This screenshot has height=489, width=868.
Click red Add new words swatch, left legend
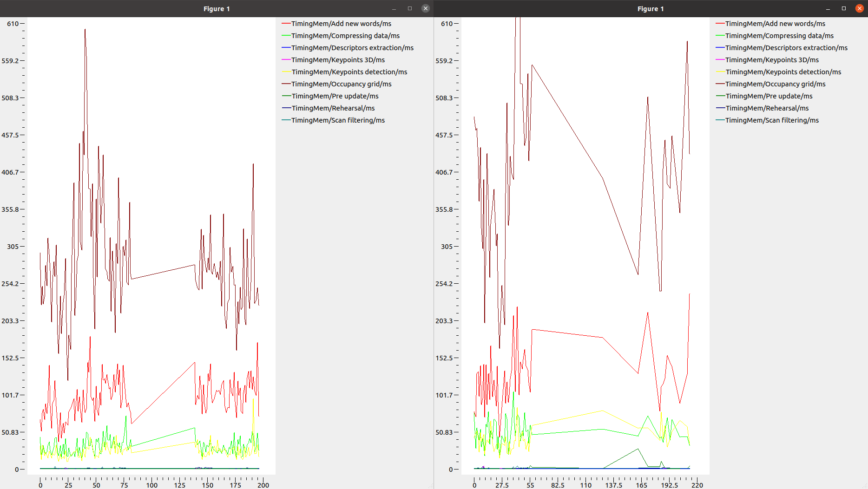[286, 24]
